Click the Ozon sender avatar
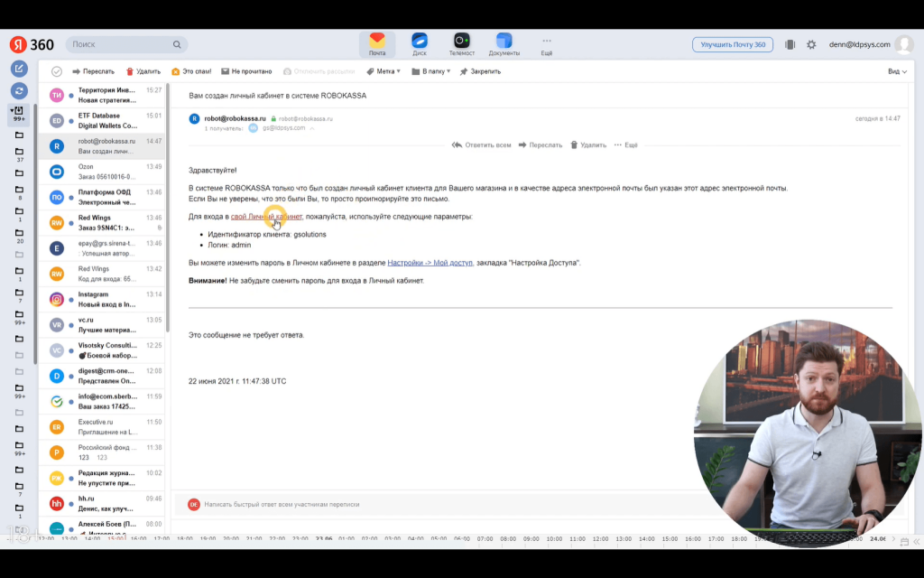Viewport: 924px width, 578px height. [57, 172]
